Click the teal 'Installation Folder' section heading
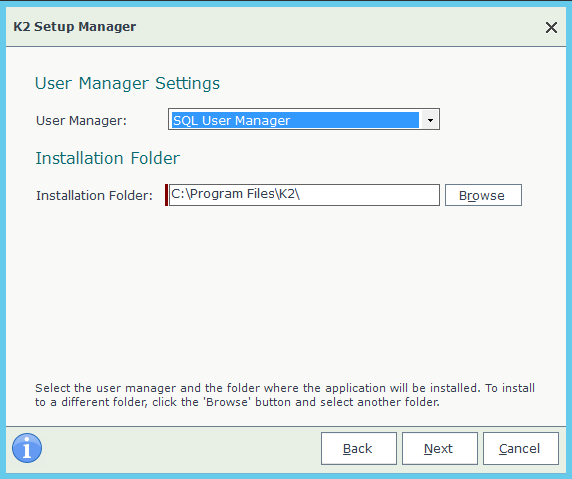This screenshot has height=479, width=572. pos(108,158)
